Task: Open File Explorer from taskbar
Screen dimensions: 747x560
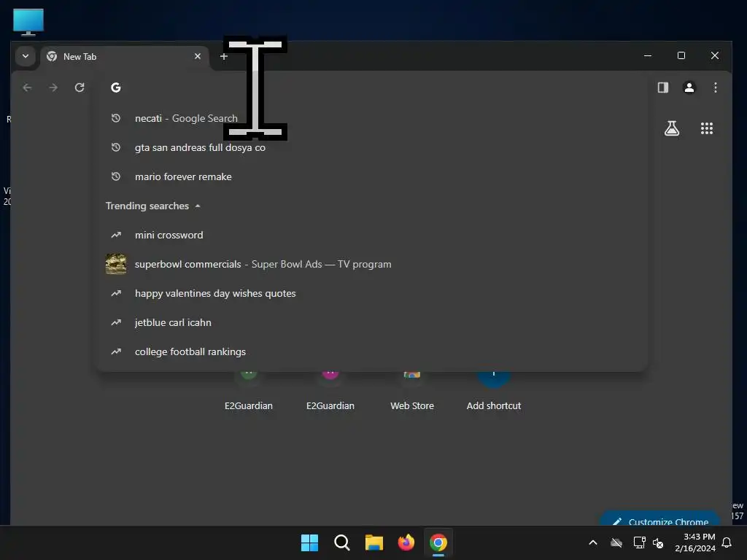Action: coord(374,542)
